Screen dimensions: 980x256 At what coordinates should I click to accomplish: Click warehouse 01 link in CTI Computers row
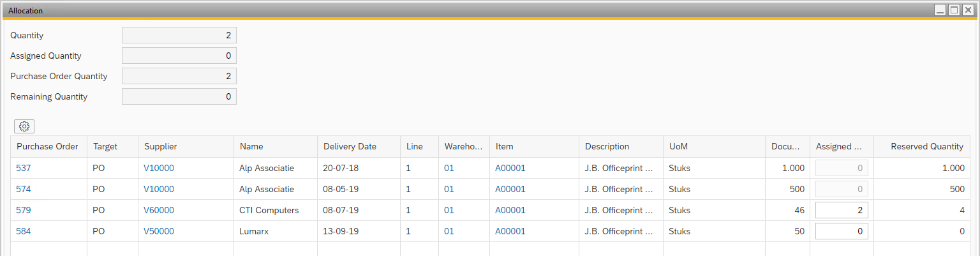[449, 210]
